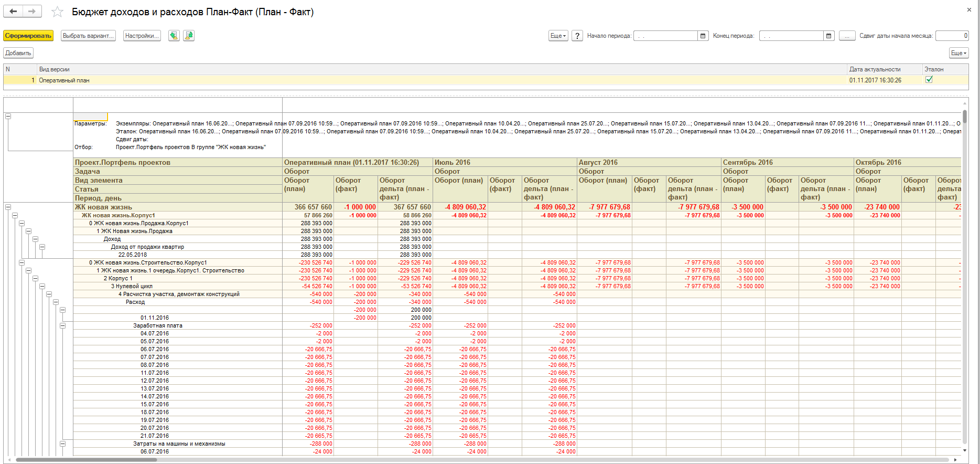The image size is (980, 464).
Task: Close the report tab with the X
Action: click(x=969, y=9)
